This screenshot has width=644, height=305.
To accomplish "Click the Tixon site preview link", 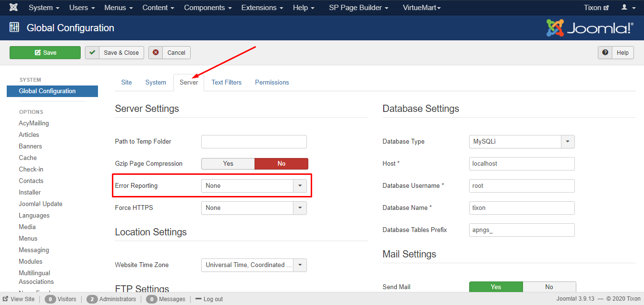I will point(596,8).
